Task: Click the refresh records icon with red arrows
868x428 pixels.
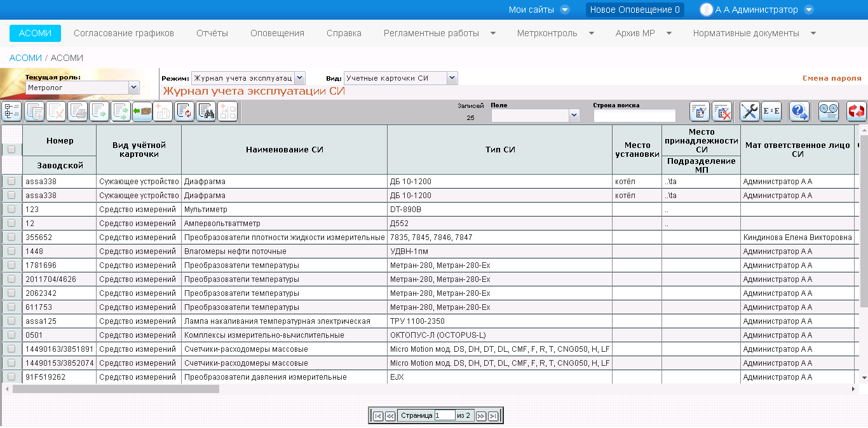Action: (185, 112)
